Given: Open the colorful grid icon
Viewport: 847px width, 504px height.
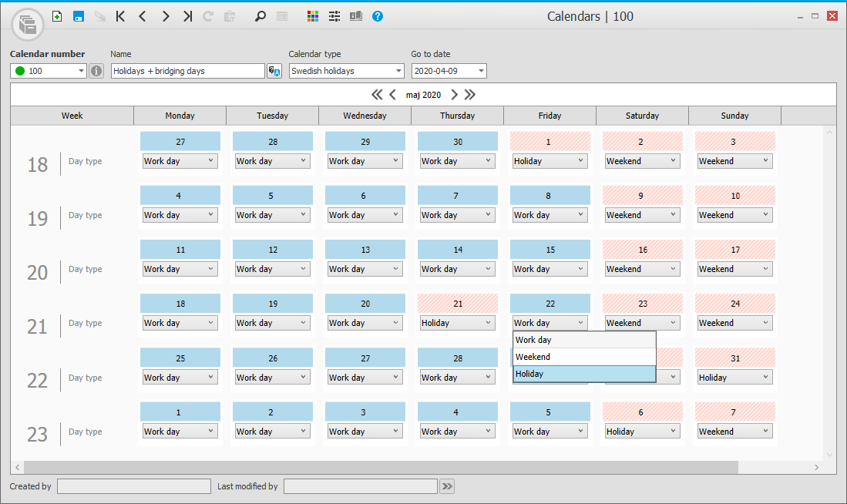Looking at the screenshot, I should (x=312, y=16).
